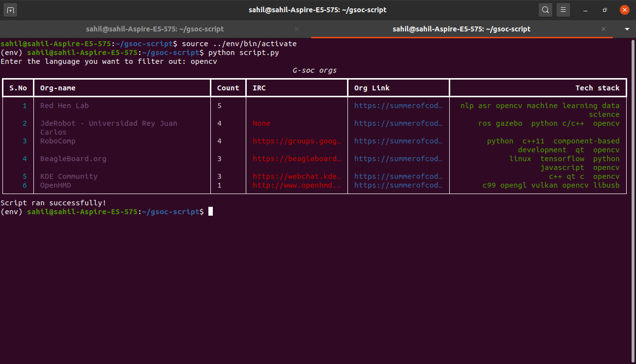Click the 'G-soc orgs' table title
636x364 pixels.
(x=315, y=70)
